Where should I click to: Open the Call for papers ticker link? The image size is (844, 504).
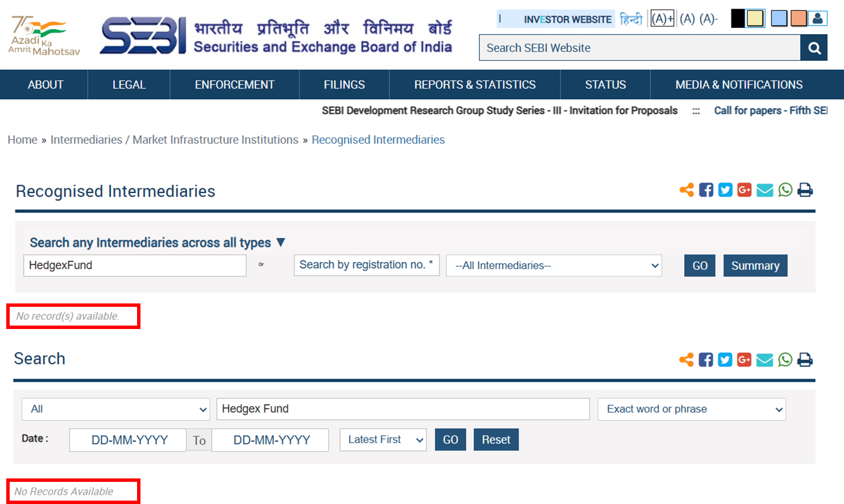tap(771, 110)
